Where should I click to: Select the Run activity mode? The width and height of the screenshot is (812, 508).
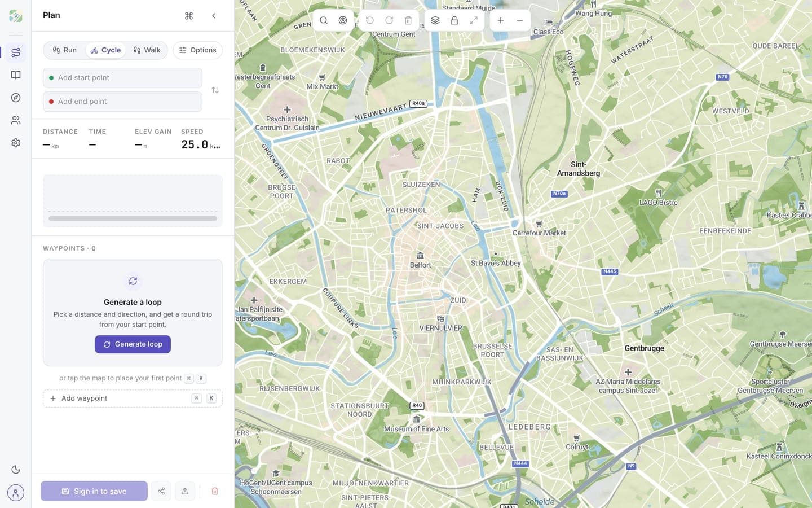tap(65, 50)
